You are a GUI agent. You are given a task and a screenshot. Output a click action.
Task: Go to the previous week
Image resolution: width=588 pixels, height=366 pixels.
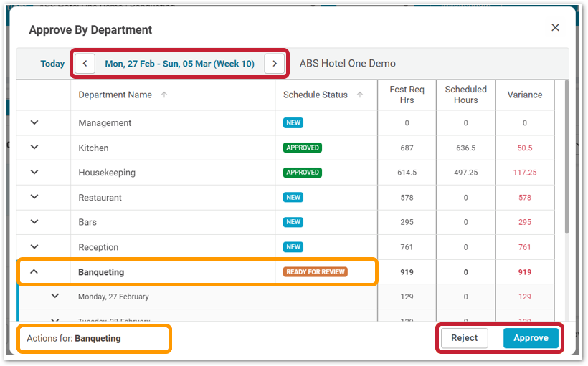click(x=85, y=64)
